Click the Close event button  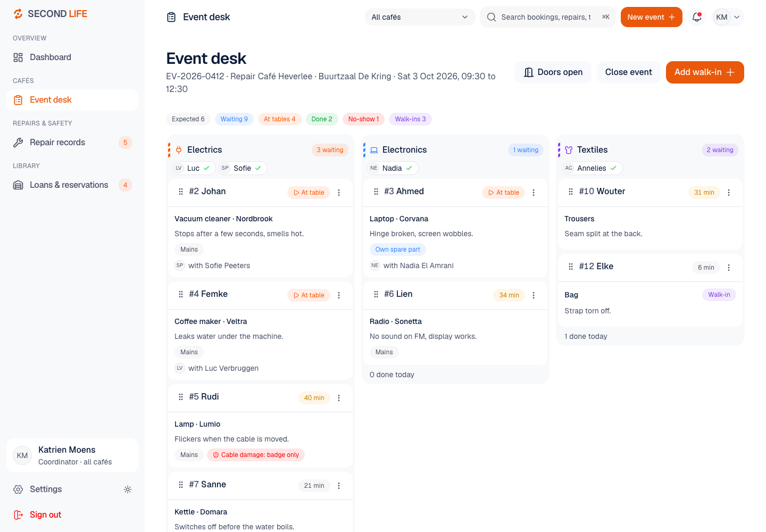[628, 72]
